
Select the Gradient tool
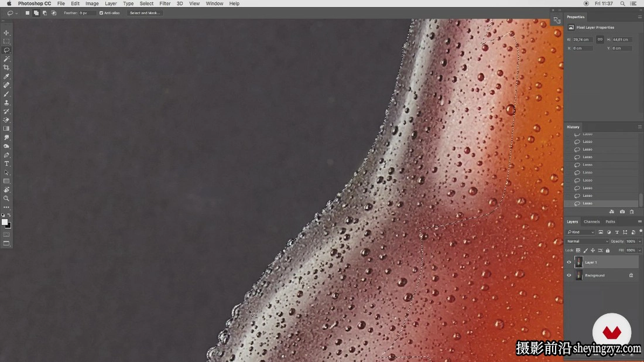tap(6, 129)
